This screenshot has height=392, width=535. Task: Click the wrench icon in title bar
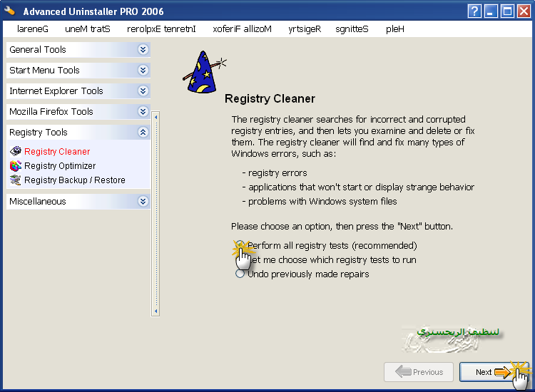pyautogui.click(x=9, y=11)
